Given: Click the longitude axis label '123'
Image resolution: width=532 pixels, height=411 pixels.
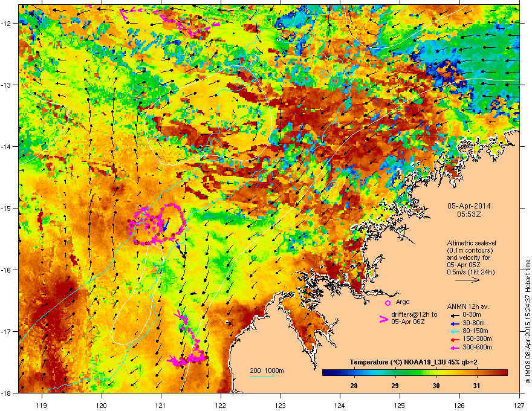Looking at the screenshot, I should pyautogui.click(x=281, y=405).
